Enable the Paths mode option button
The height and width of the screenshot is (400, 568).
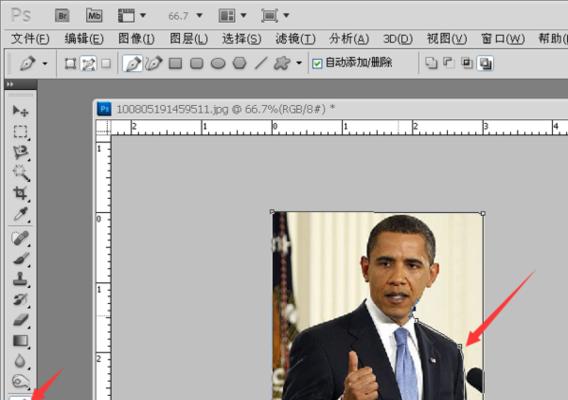click(x=88, y=64)
